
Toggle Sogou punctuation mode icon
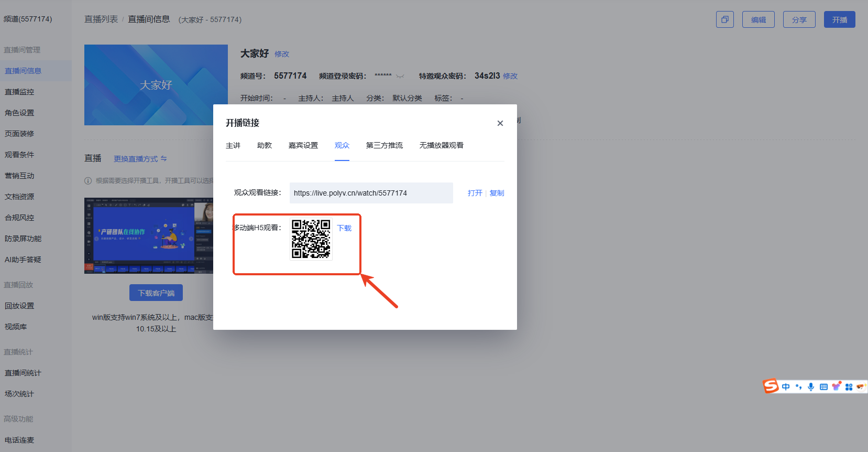coord(798,387)
